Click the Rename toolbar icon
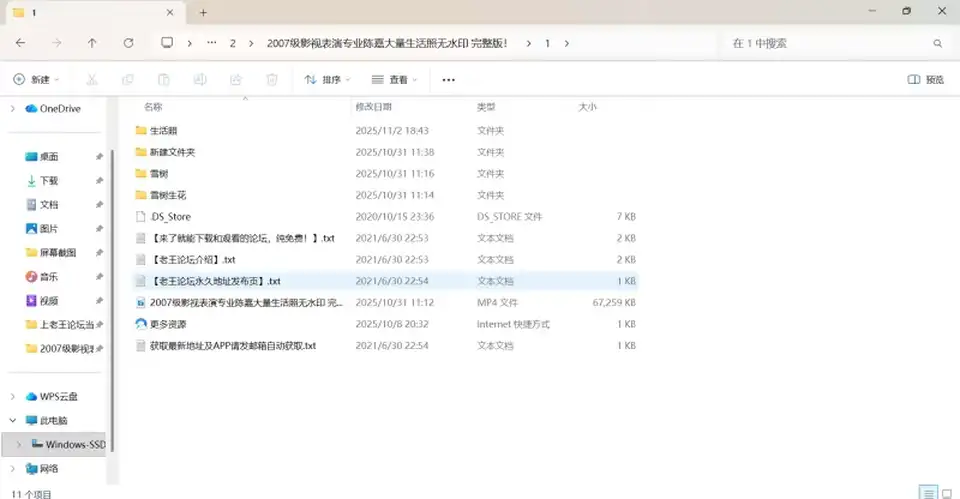Image resolution: width=960 pixels, height=499 pixels. (x=200, y=80)
